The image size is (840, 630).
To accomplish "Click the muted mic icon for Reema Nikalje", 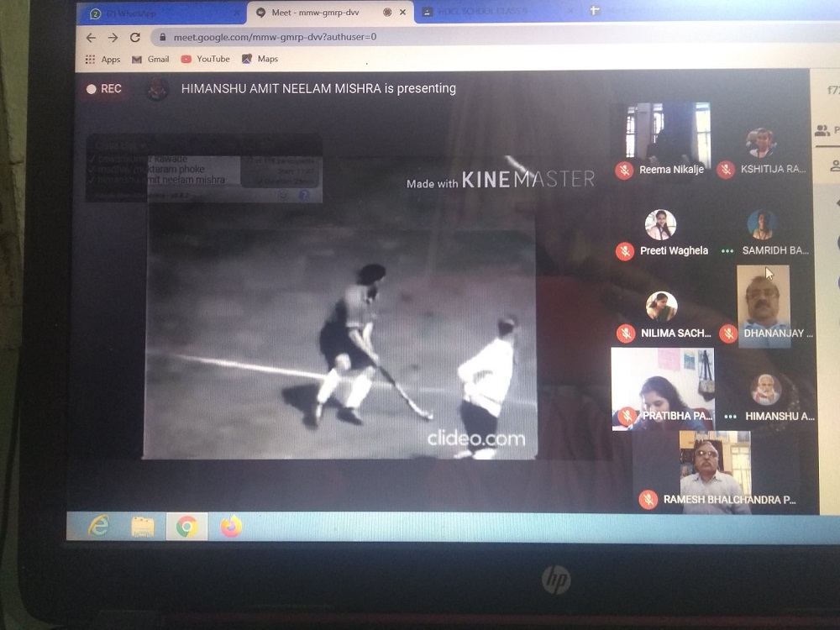I will 623,171.
